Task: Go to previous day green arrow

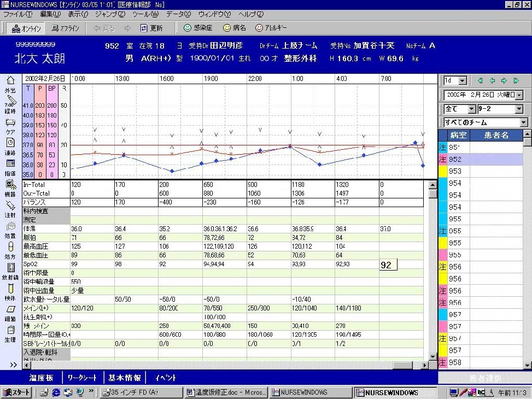Action: (492, 80)
